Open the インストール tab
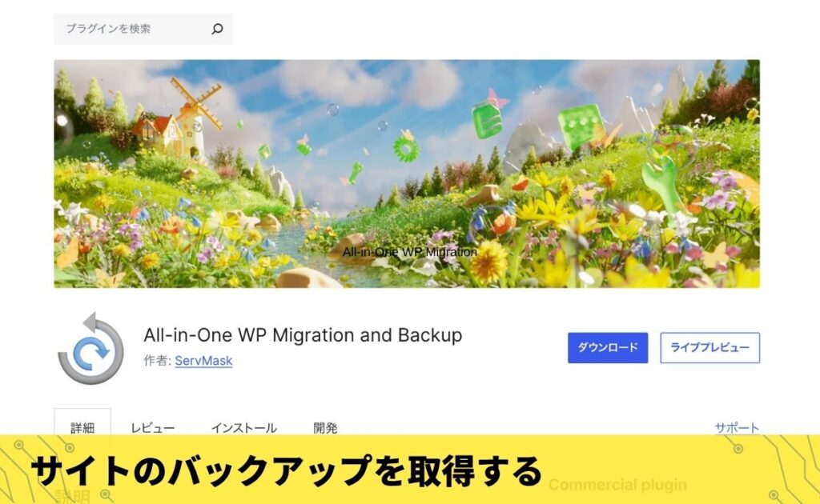Screen dimensions: 820x504 pos(243,428)
